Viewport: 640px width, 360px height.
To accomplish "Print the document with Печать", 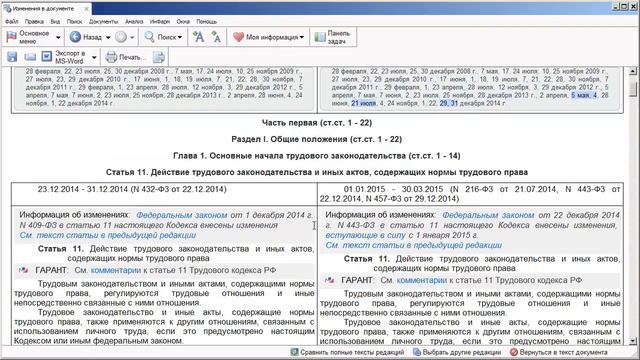I will coord(125,57).
